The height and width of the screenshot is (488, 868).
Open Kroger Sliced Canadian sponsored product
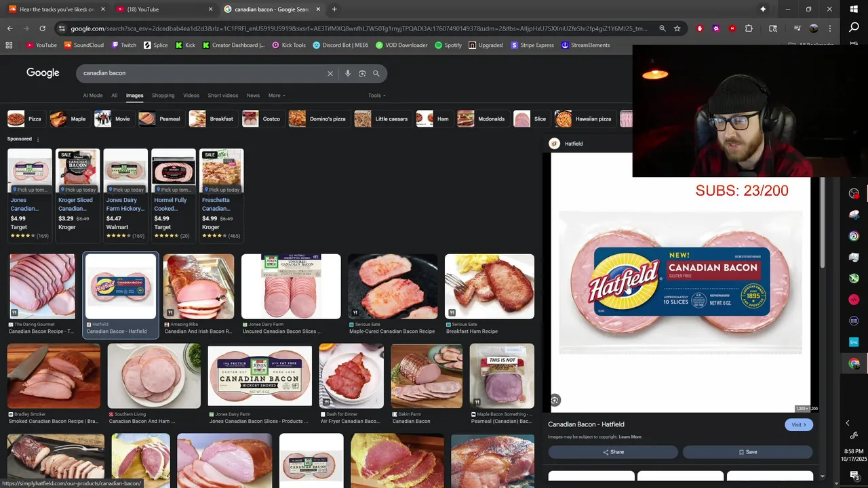(77, 195)
